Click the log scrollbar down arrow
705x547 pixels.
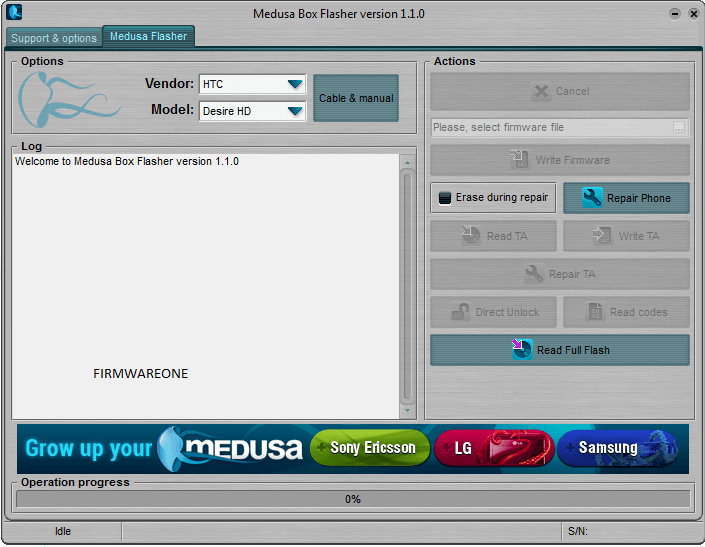click(407, 410)
